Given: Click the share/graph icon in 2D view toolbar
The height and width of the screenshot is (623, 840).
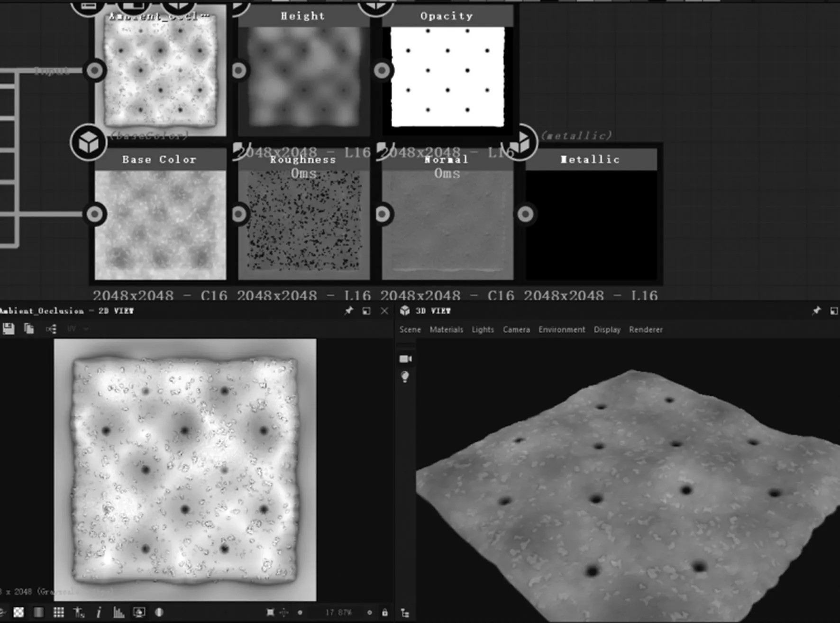Looking at the screenshot, I should pyautogui.click(x=51, y=329).
